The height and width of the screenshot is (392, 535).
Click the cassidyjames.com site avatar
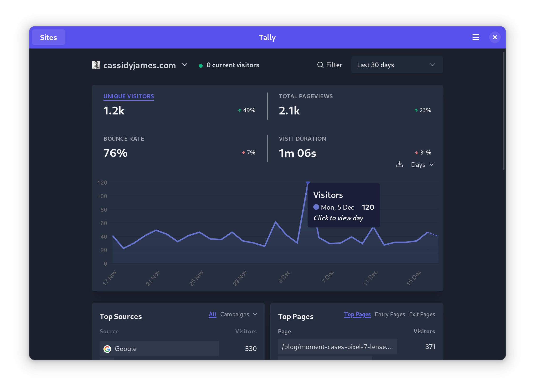point(96,65)
